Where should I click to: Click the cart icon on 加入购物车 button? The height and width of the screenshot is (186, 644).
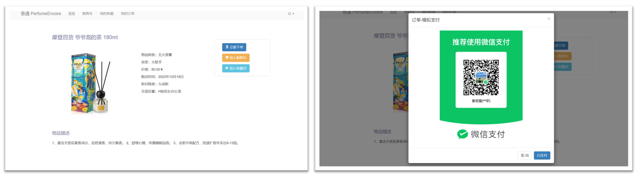point(227,57)
